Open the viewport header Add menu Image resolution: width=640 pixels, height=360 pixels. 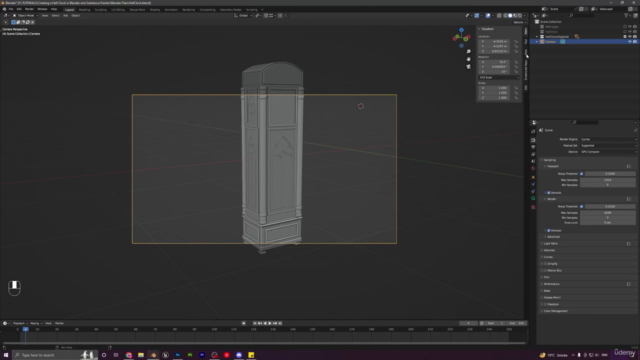coord(65,16)
